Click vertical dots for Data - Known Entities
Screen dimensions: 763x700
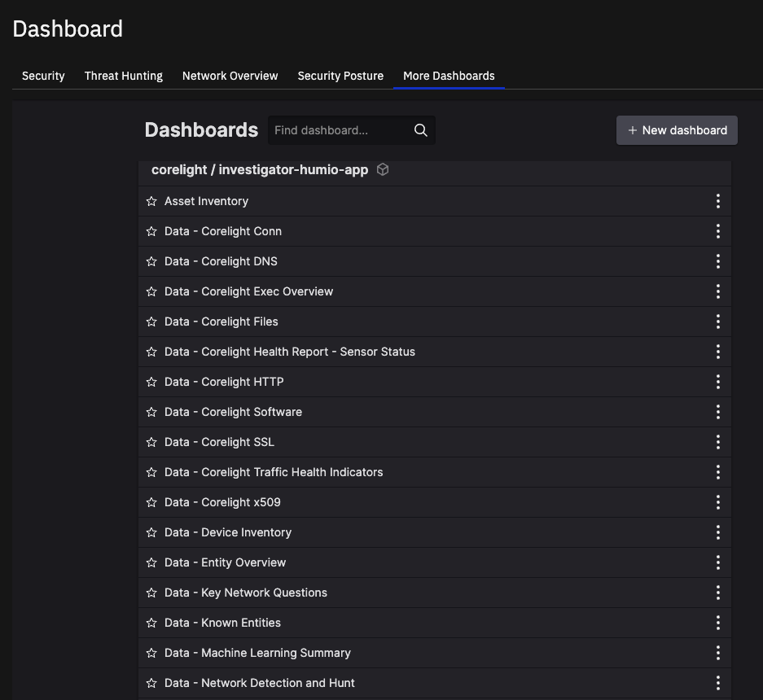pos(717,623)
